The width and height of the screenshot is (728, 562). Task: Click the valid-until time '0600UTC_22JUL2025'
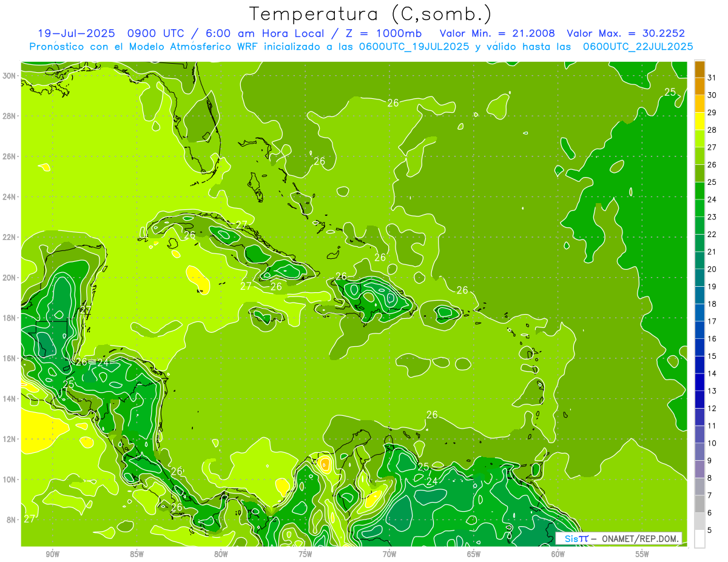coord(638,47)
